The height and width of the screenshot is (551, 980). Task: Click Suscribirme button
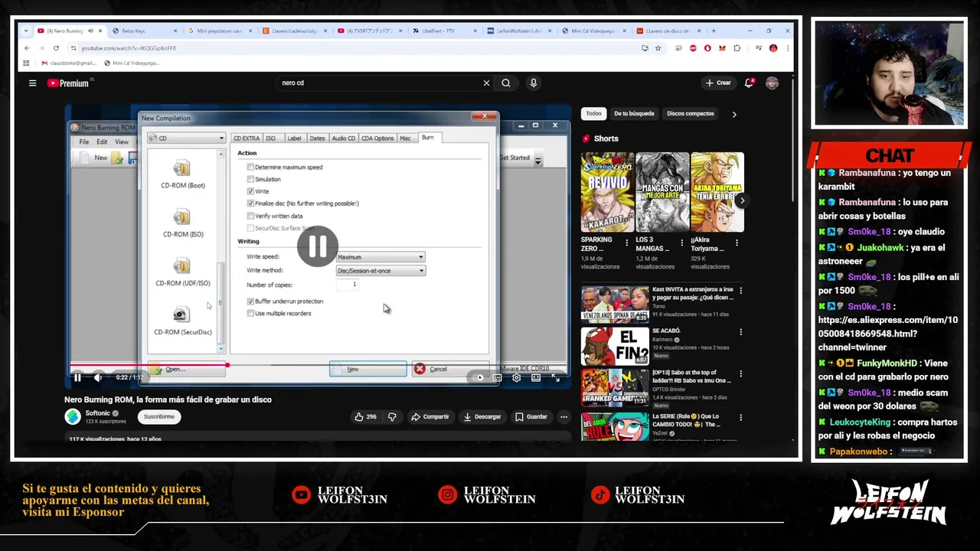coord(159,416)
